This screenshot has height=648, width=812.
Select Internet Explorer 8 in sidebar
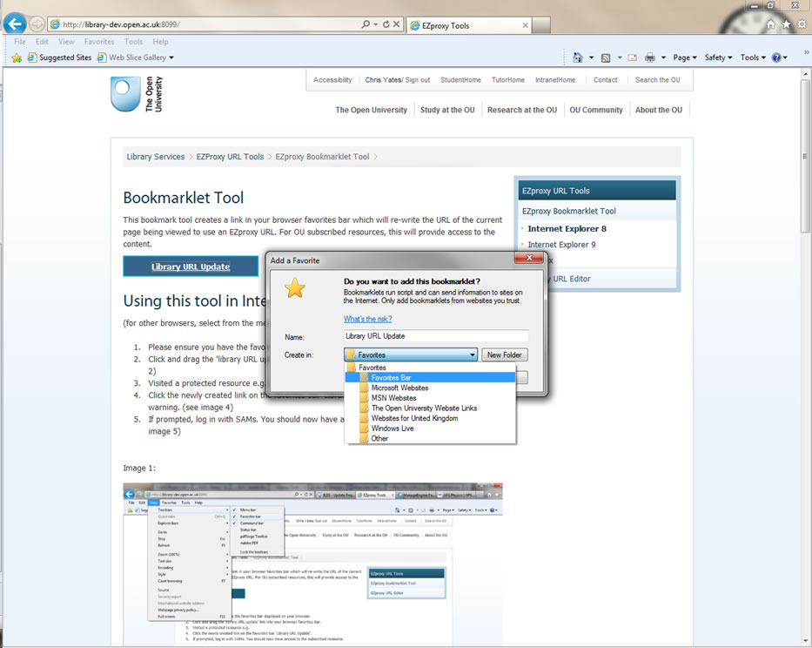coord(567,228)
